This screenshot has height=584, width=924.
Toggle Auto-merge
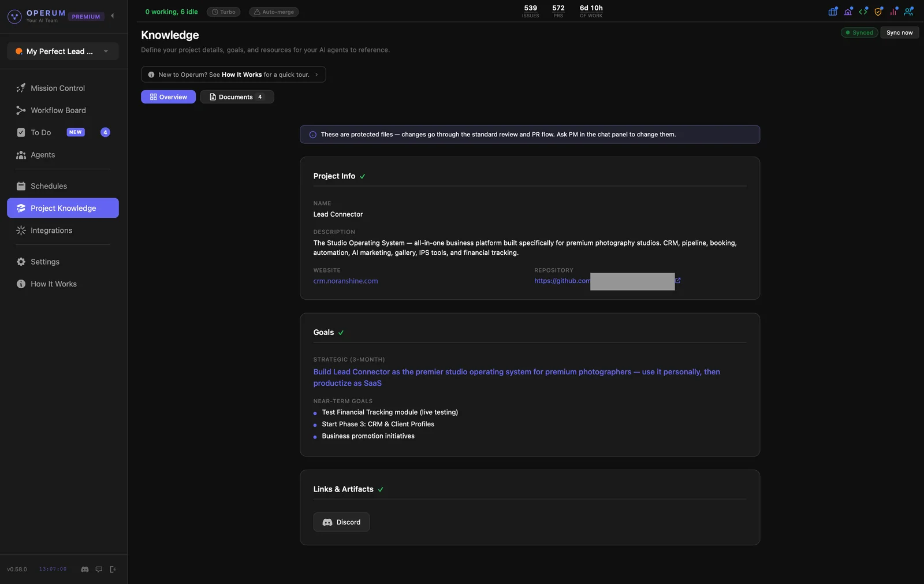click(274, 12)
